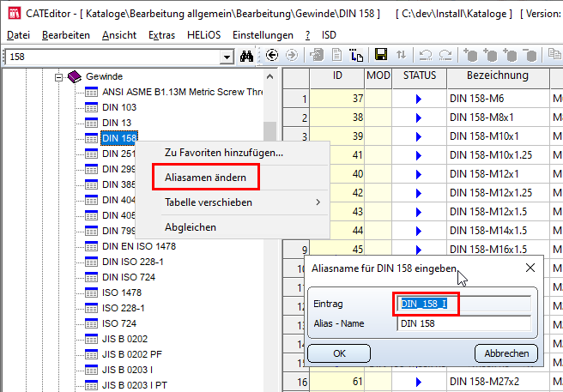563x392 pixels.
Task: Click the search box containing 158
Action: pyautogui.click(x=112, y=57)
